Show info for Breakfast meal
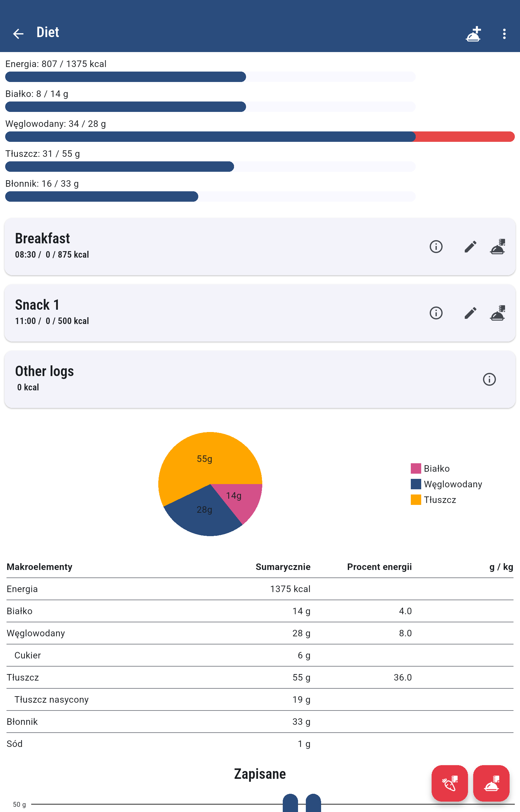 436,247
